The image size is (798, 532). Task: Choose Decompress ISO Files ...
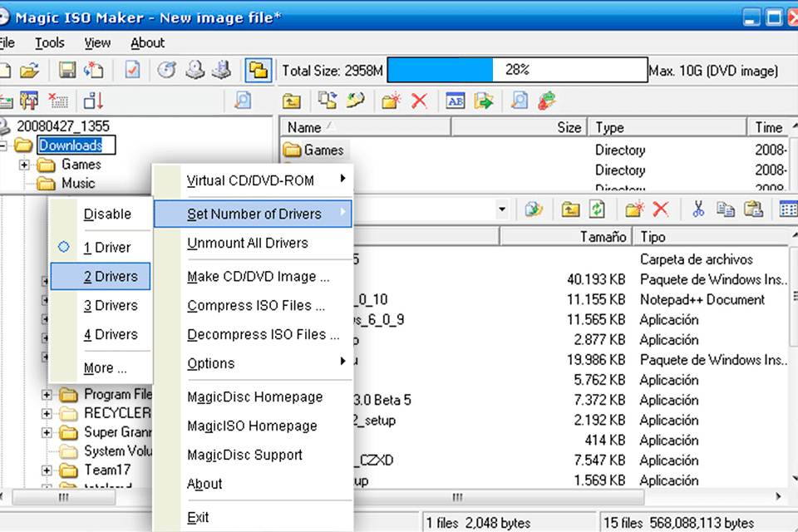[253, 334]
